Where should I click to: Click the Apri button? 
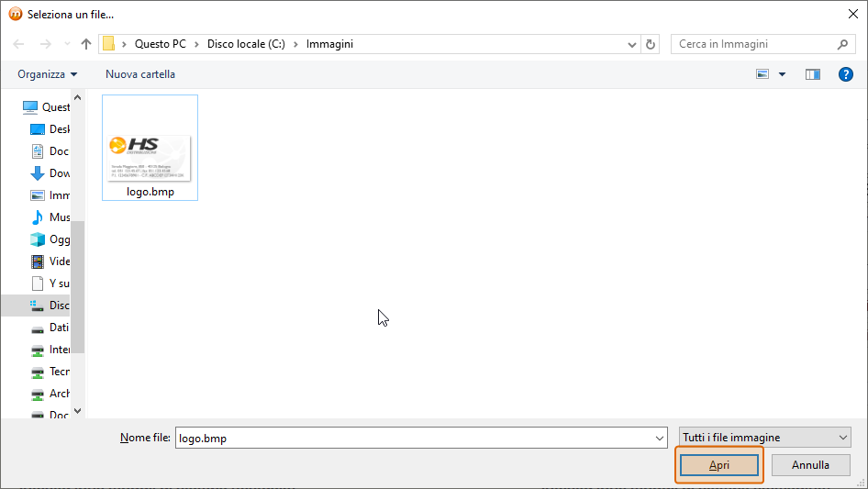point(719,465)
